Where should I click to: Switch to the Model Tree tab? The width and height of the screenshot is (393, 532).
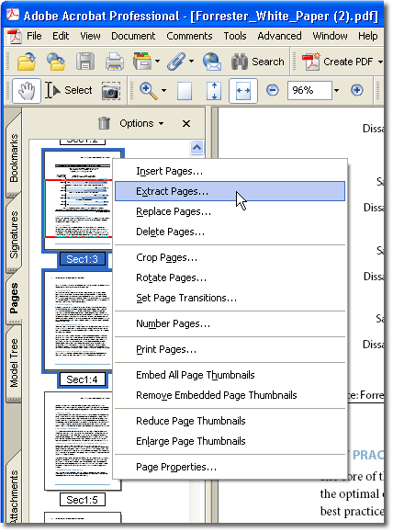pos(14,363)
